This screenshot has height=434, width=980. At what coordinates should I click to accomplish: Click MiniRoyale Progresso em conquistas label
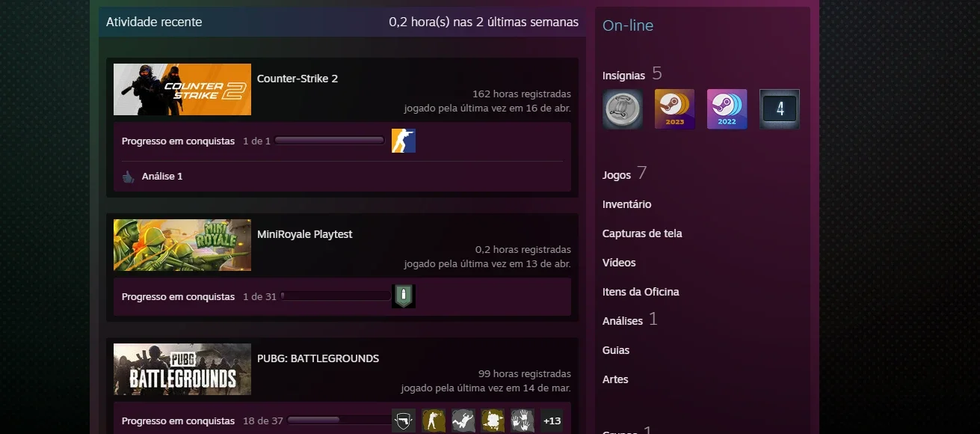tap(178, 296)
